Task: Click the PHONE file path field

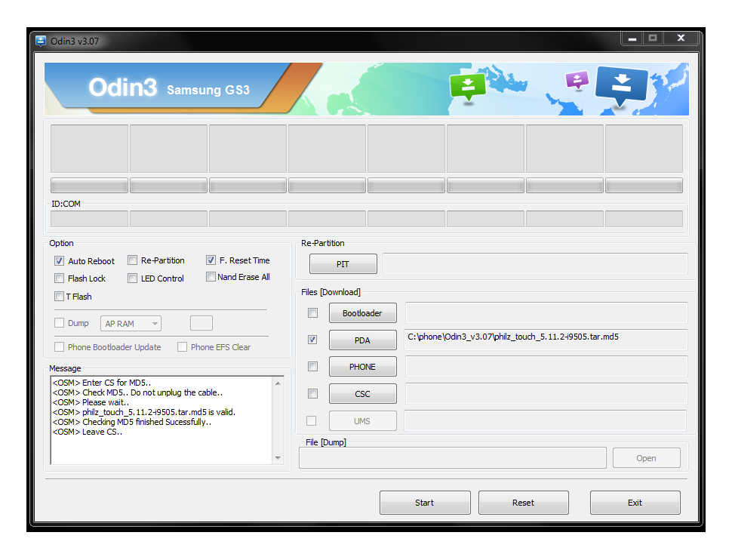Action: pyautogui.click(x=546, y=367)
